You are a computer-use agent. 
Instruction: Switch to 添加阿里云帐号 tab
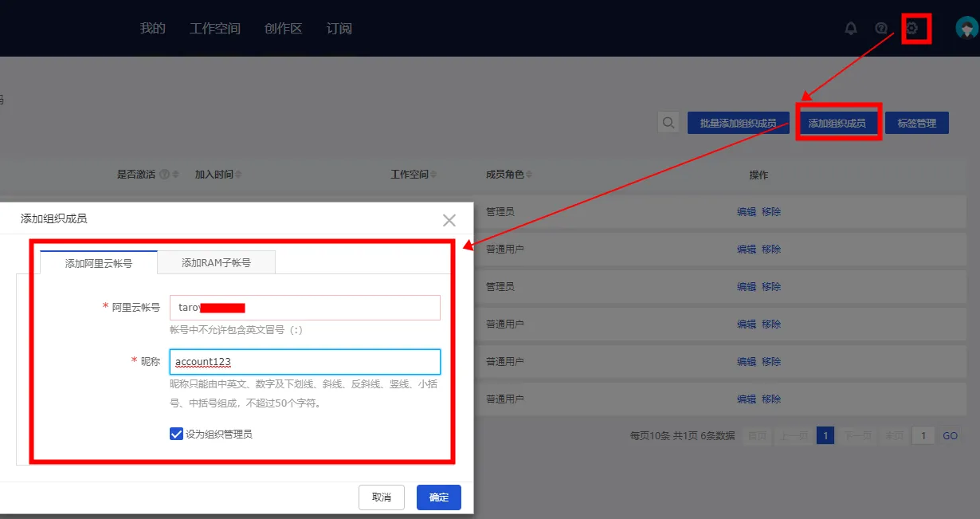99,262
